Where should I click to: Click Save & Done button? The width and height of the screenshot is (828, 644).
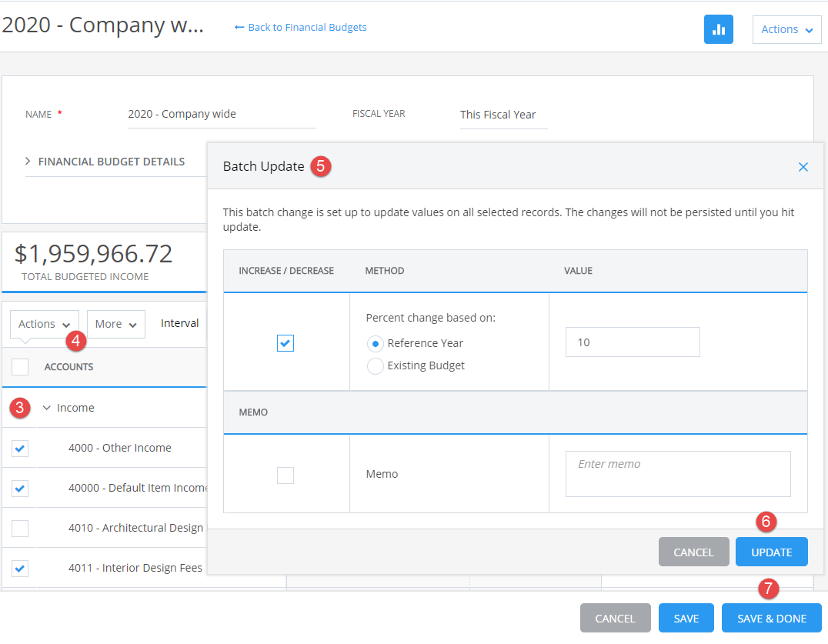point(772,618)
